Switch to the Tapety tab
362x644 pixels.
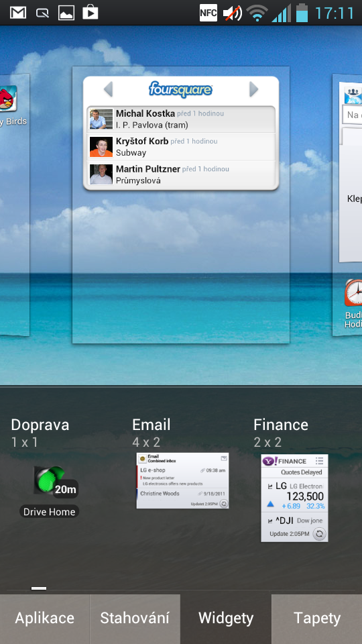pyautogui.click(x=317, y=619)
